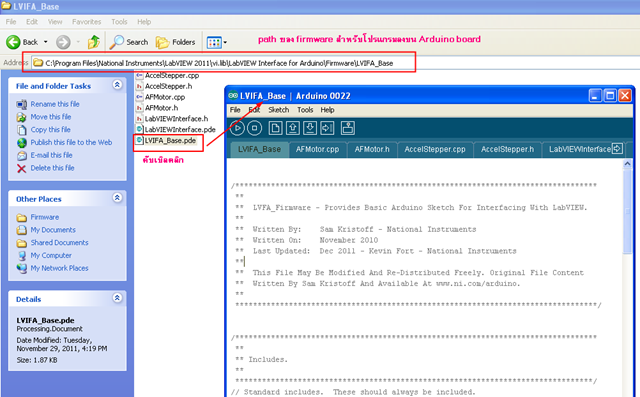Click the Arduino Save sketch icon

point(310,128)
